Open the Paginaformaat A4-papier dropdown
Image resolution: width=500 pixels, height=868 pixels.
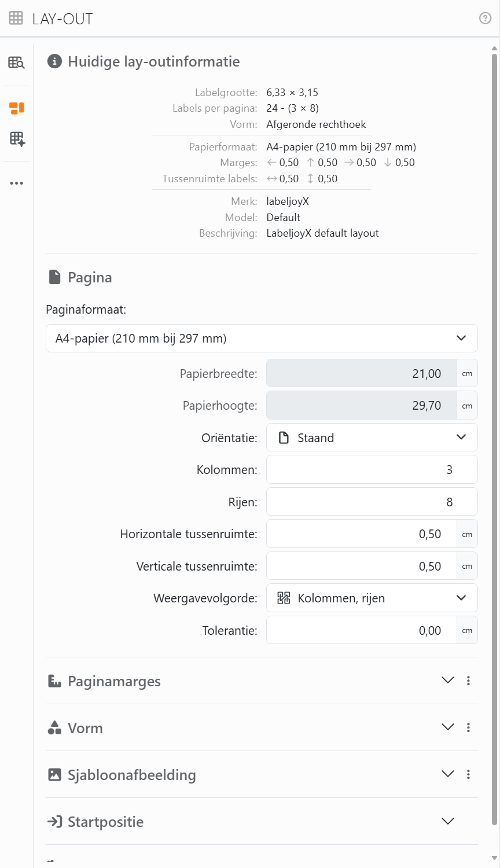point(262,339)
